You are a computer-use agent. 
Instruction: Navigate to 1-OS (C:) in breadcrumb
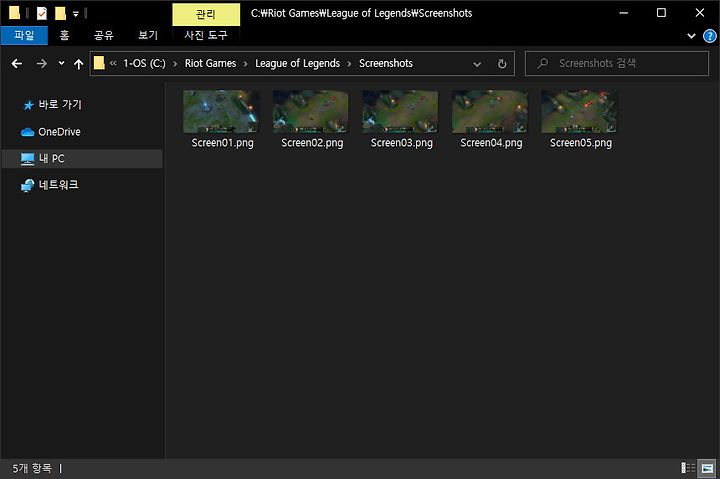coord(144,63)
